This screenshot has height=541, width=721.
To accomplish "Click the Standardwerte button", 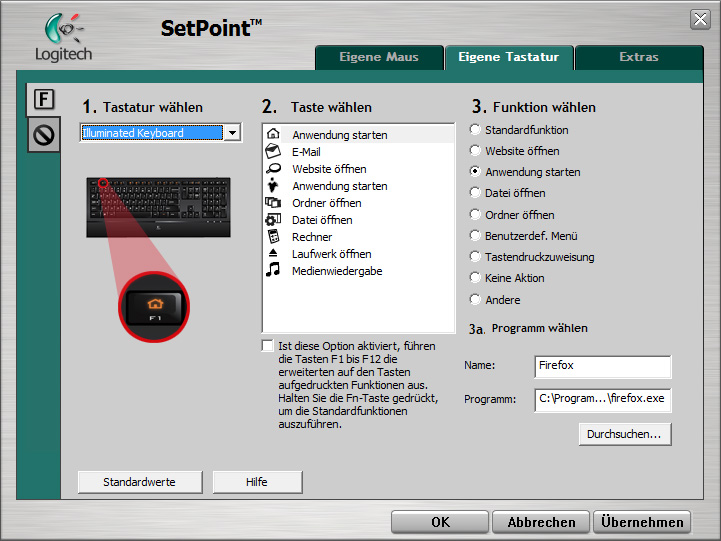I will 140,482.
